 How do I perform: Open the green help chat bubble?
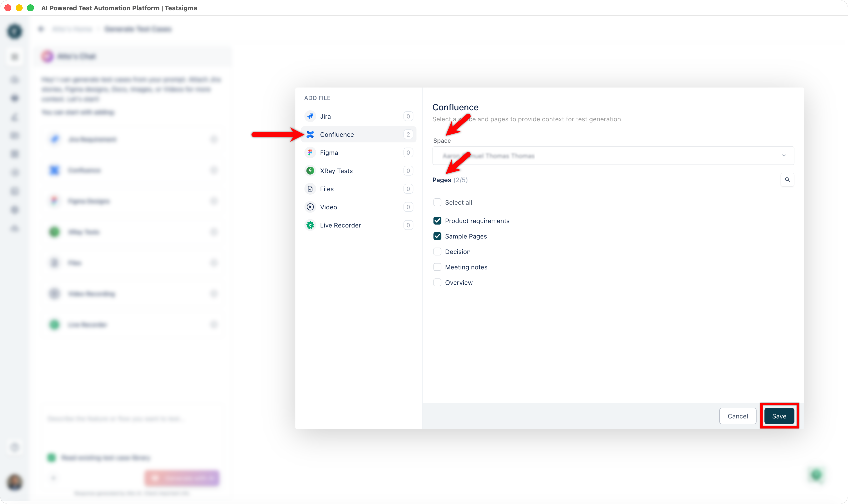(816, 475)
